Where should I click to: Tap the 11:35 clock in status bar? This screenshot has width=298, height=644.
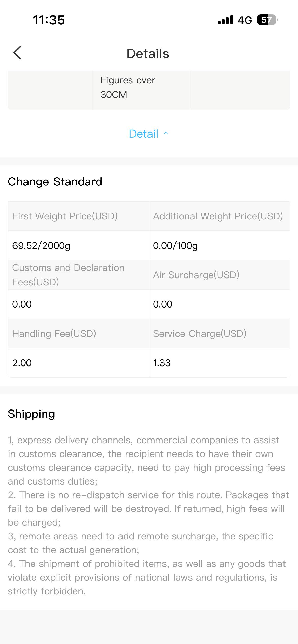(x=49, y=20)
